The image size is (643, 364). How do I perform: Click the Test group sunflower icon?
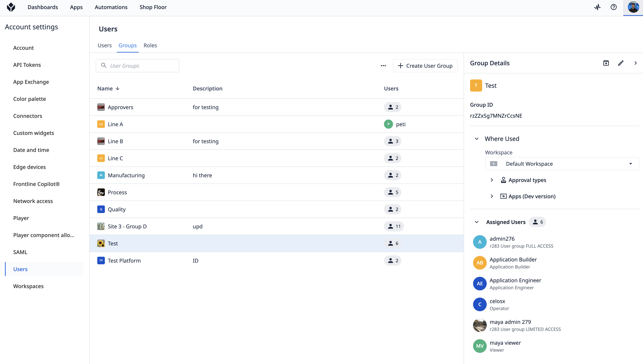click(101, 243)
